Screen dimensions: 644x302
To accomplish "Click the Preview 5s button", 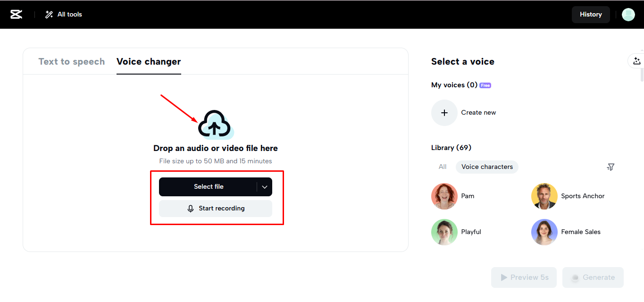I will click(524, 277).
